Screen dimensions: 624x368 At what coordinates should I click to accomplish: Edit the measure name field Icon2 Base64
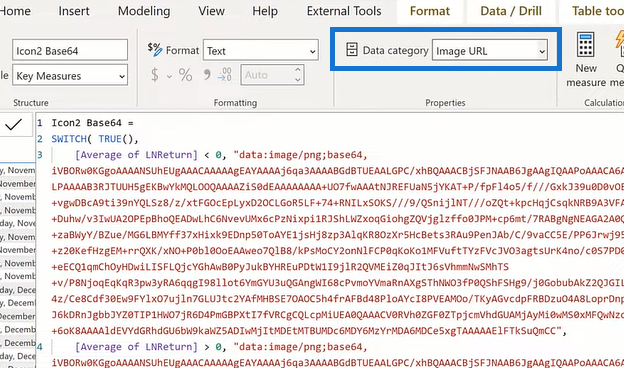(x=70, y=50)
